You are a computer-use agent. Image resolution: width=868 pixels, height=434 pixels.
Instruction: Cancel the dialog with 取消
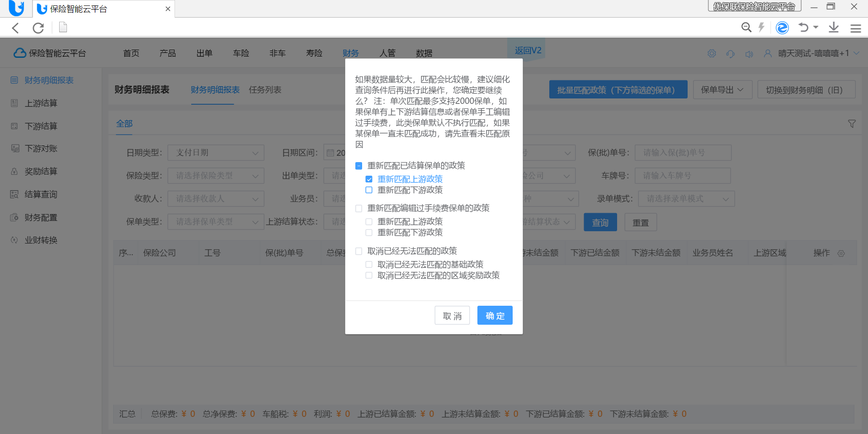(x=452, y=315)
